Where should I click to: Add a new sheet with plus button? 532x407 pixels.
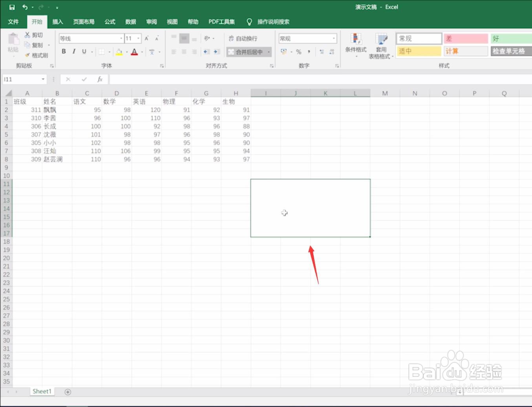[68, 392]
